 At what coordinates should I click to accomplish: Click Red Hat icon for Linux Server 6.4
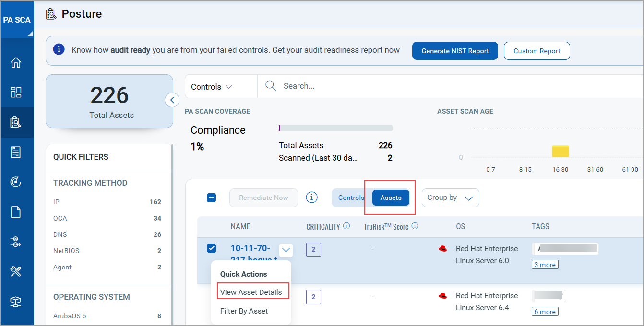(442, 295)
